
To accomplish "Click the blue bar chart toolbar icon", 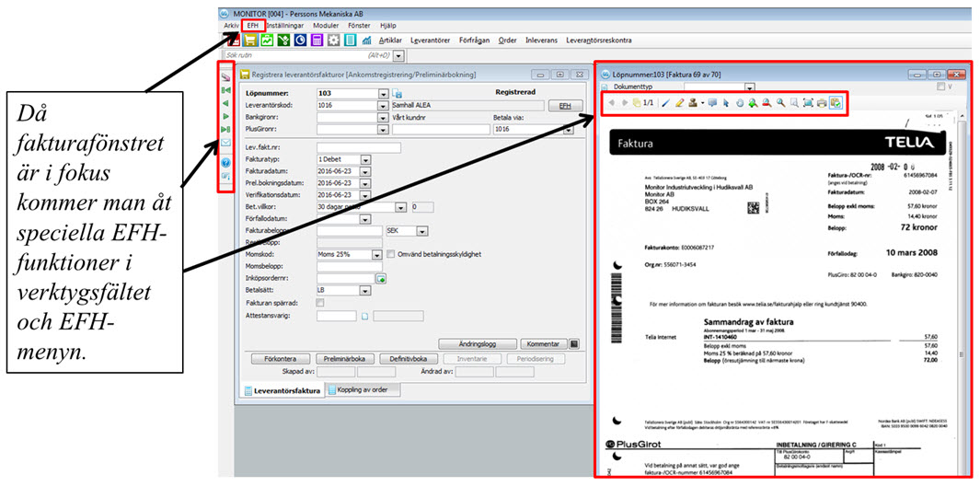I will tap(367, 40).
